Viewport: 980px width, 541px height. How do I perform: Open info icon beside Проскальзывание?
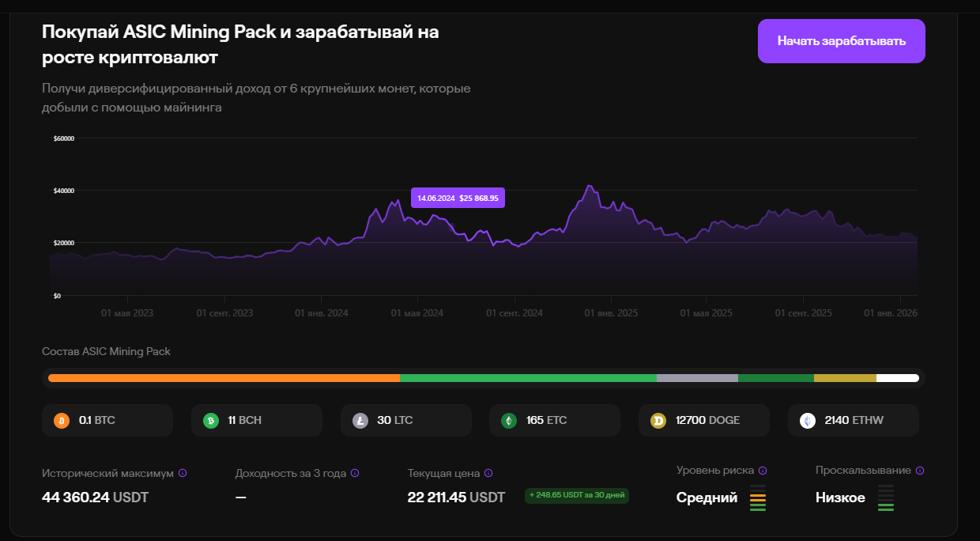pyautogui.click(x=920, y=470)
